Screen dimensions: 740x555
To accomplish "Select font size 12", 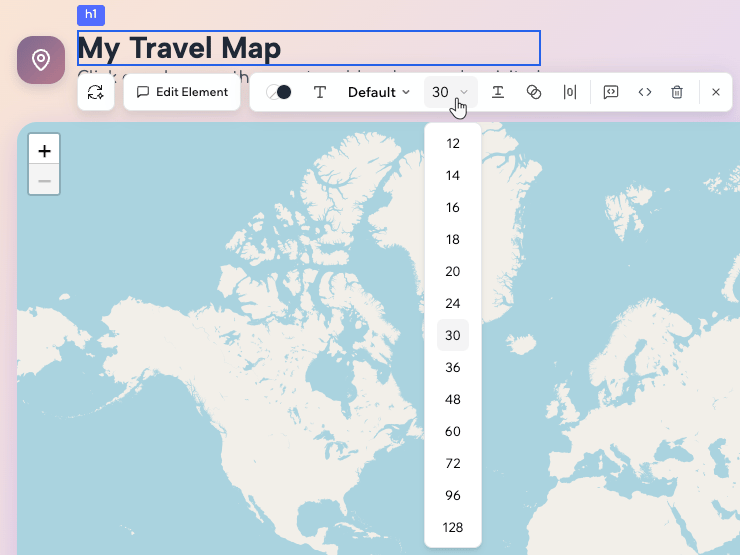I will pyautogui.click(x=453, y=143).
